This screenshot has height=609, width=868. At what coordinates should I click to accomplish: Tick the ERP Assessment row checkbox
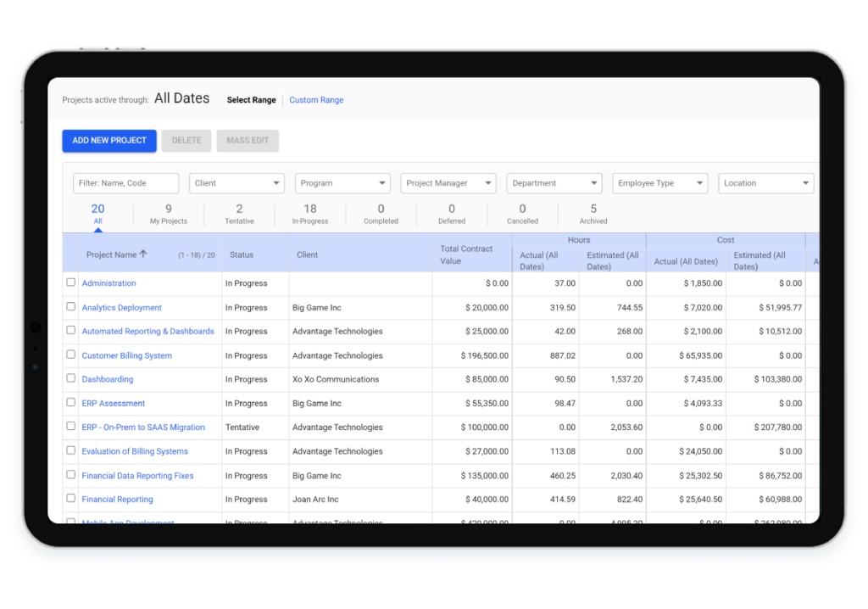pyautogui.click(x=70, y=403)
